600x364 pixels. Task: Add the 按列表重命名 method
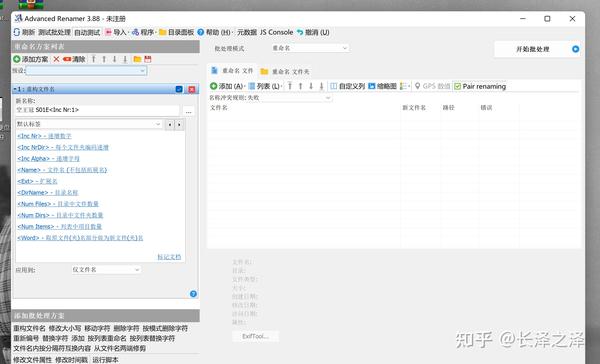click(107, 338)
